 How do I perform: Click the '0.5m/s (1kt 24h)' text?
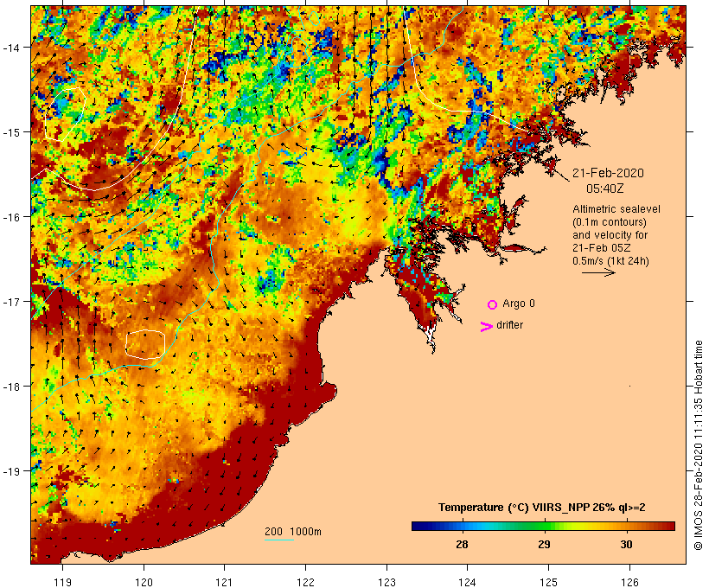[610, 261]
